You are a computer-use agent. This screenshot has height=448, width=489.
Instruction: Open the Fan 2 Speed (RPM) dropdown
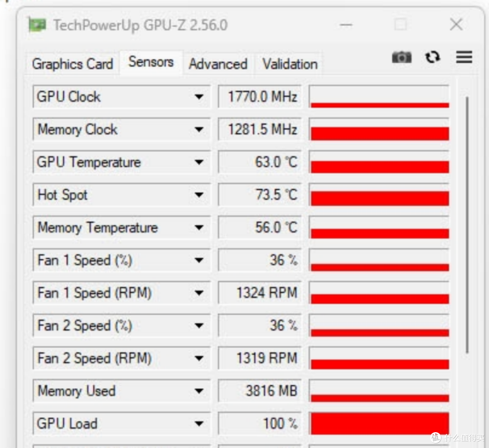199,358
